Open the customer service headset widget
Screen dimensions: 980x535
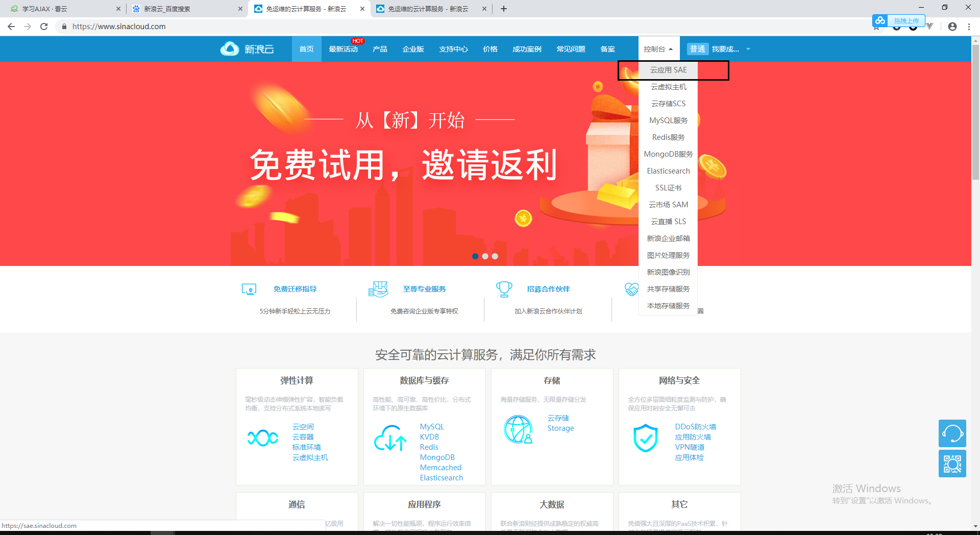(x=952, y=433)
